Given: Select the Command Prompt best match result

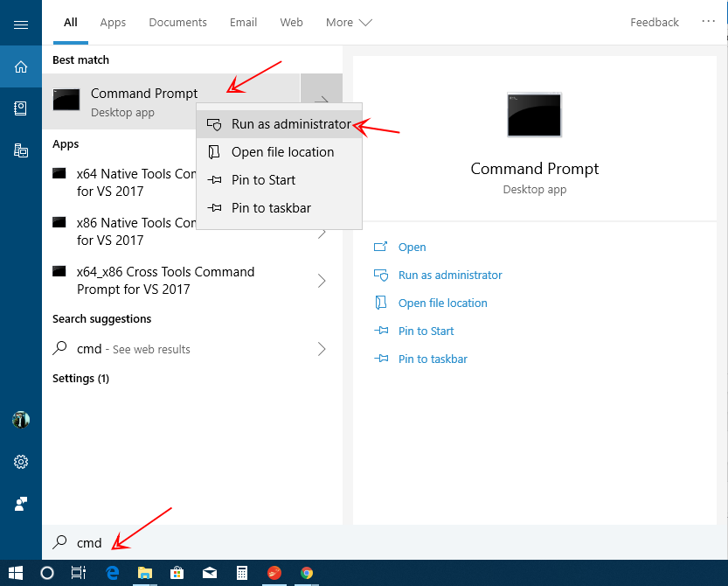Looking at the screenshot, I should point(171,101).
